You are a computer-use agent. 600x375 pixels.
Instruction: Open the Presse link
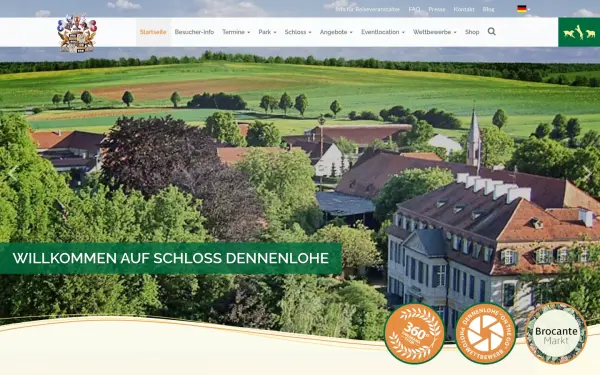click(437, 9)
